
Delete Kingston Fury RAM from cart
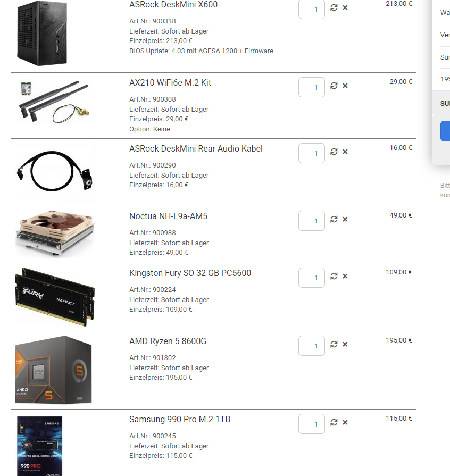(345, 276)
